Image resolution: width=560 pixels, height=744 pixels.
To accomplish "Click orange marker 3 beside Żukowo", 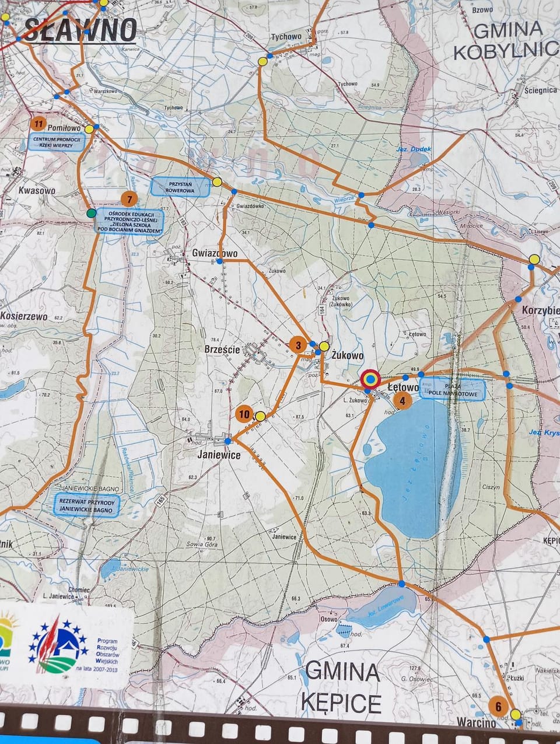I will pyautogui.click(x=298, y=345).
